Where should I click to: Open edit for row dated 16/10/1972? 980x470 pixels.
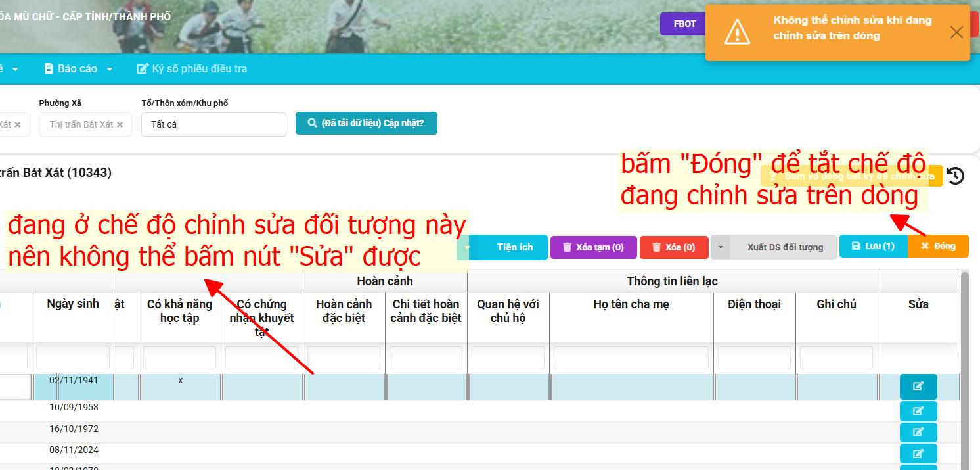[x=918, y=432]
